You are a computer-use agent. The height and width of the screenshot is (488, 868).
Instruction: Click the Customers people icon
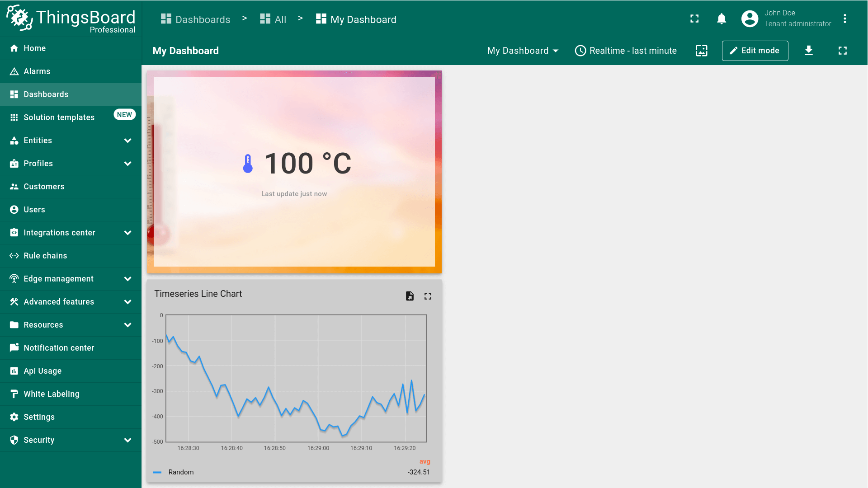pyautogui.click(x=14, y=187)
